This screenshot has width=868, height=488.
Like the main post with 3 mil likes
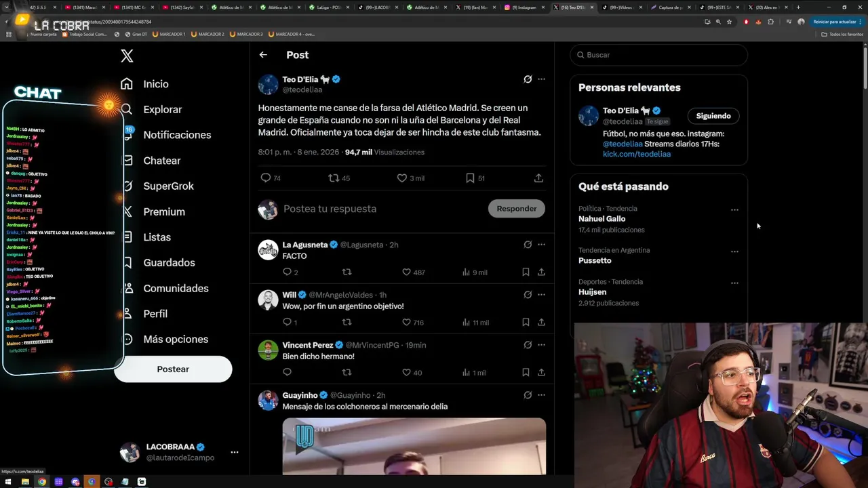point(411,178)
